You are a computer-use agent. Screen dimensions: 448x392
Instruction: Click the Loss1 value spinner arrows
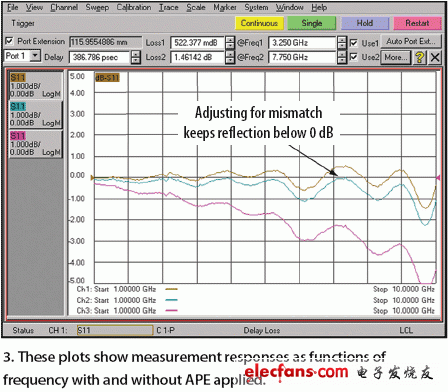[x=230, y=43]
